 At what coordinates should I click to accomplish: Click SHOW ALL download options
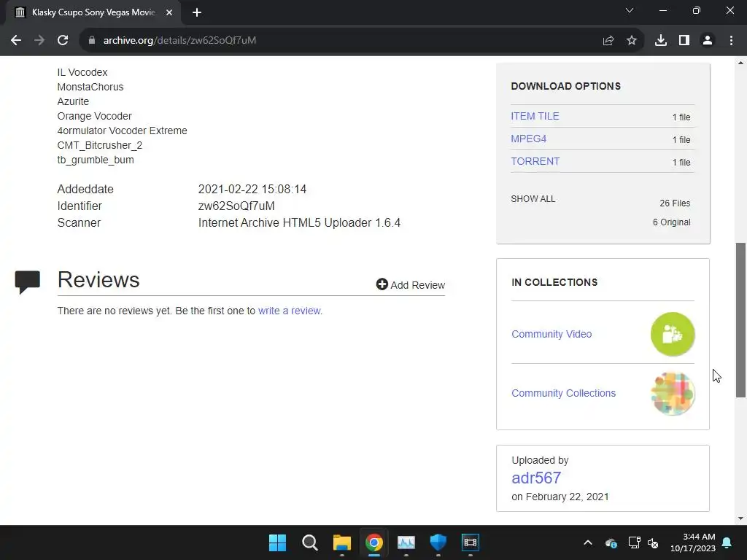pyautogui.click(x=533, y=199)
